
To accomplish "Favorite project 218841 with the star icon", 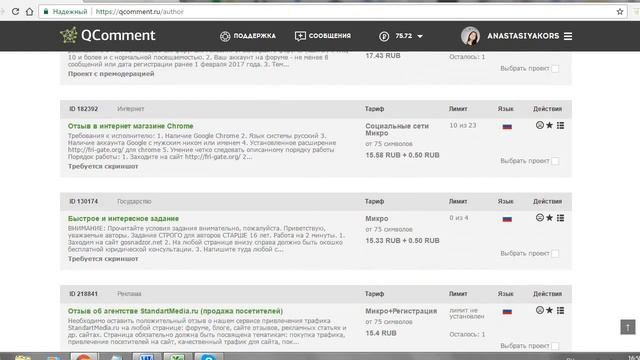I will click(549, 310).
